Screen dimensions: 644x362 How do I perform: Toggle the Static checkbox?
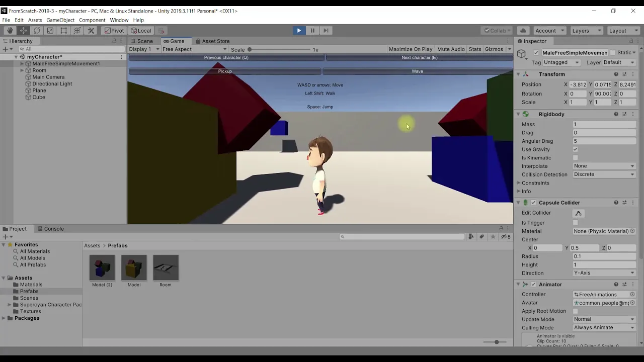(x=612, y=53)
